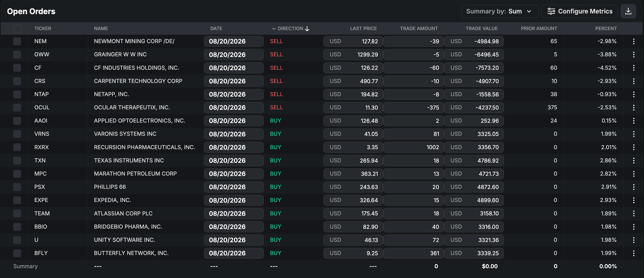Check the NEM order checkbox
644x278 pixels.
(x=17, y=41)
